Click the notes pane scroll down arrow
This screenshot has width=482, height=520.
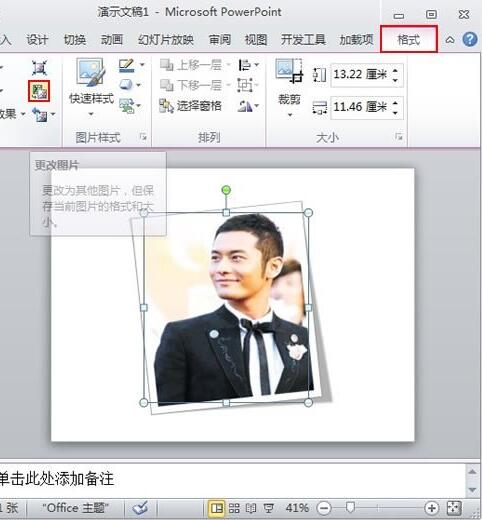tap(473, 489)
